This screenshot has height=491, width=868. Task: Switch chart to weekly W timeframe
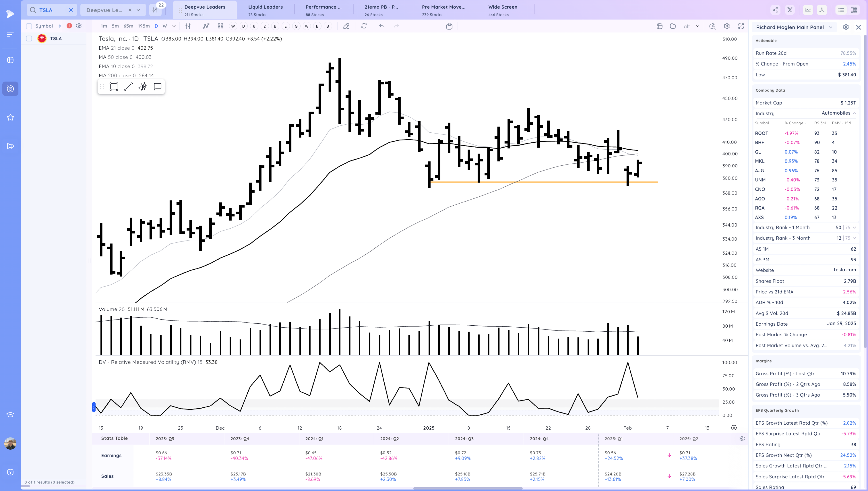point(164,26)
